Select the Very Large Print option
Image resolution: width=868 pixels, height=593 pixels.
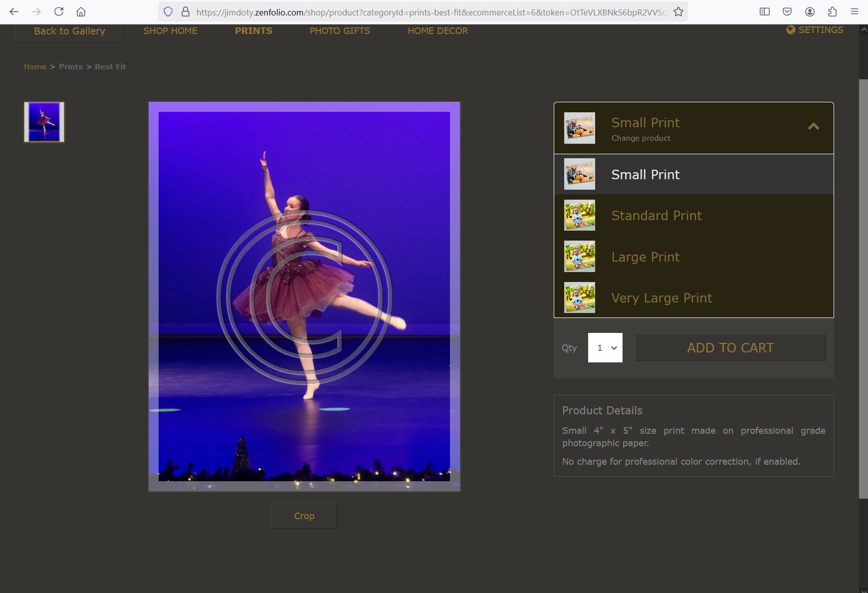pyautogui.click(x=694, y=297)
